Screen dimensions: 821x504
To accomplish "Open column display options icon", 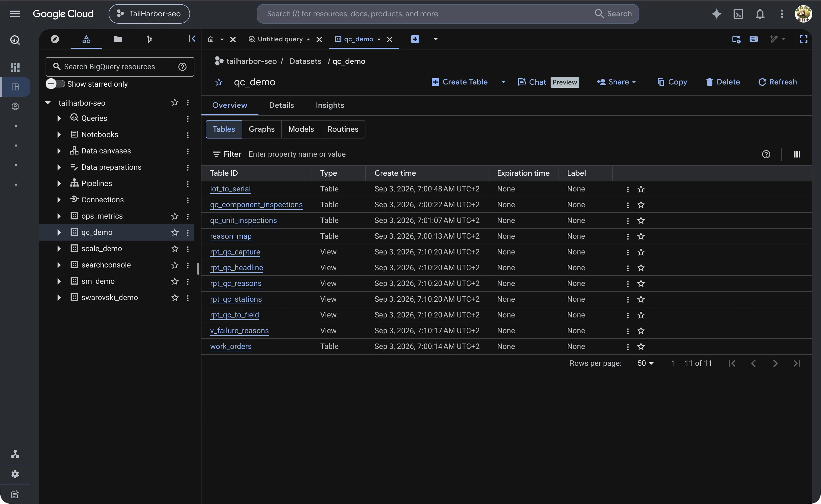I will point(797,154).
